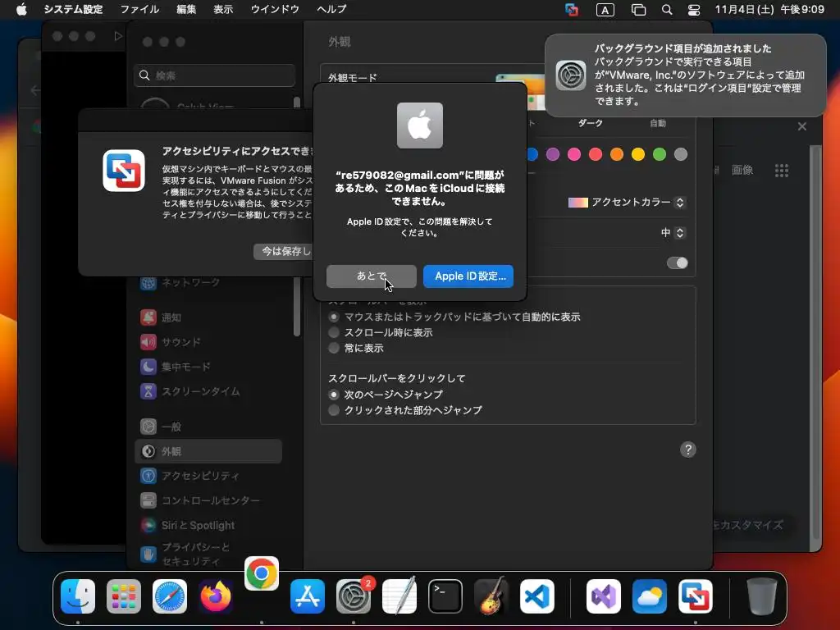The width and height of the screenshot is (840, 630).
Task: Choose the graphite accent color
Action: tap(681, 154)
